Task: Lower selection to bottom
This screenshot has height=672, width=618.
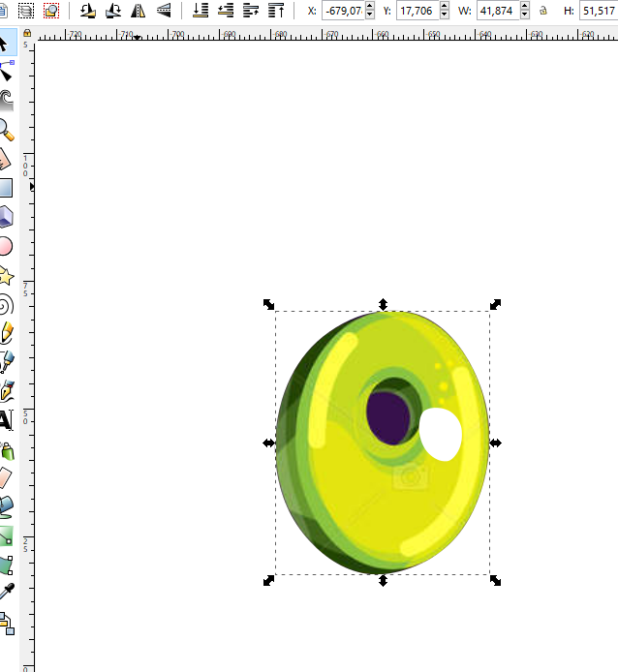Action: point(201,11)
